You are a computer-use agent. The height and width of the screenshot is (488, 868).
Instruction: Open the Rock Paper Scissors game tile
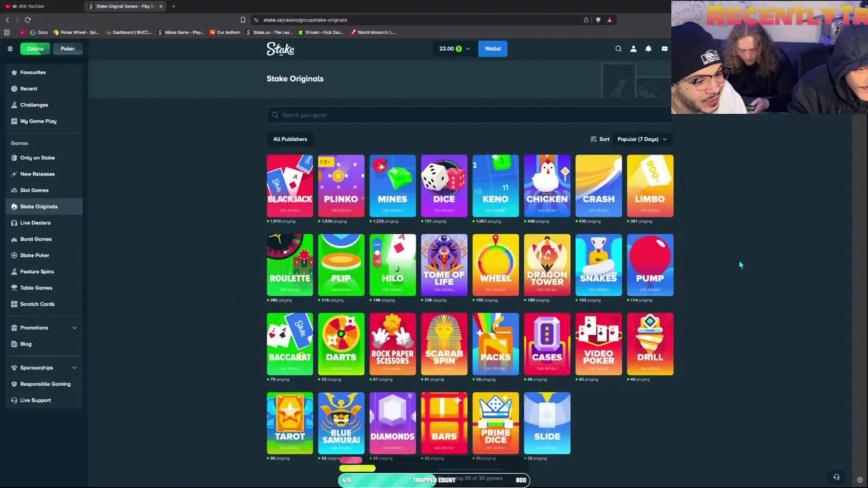[393, 344]
